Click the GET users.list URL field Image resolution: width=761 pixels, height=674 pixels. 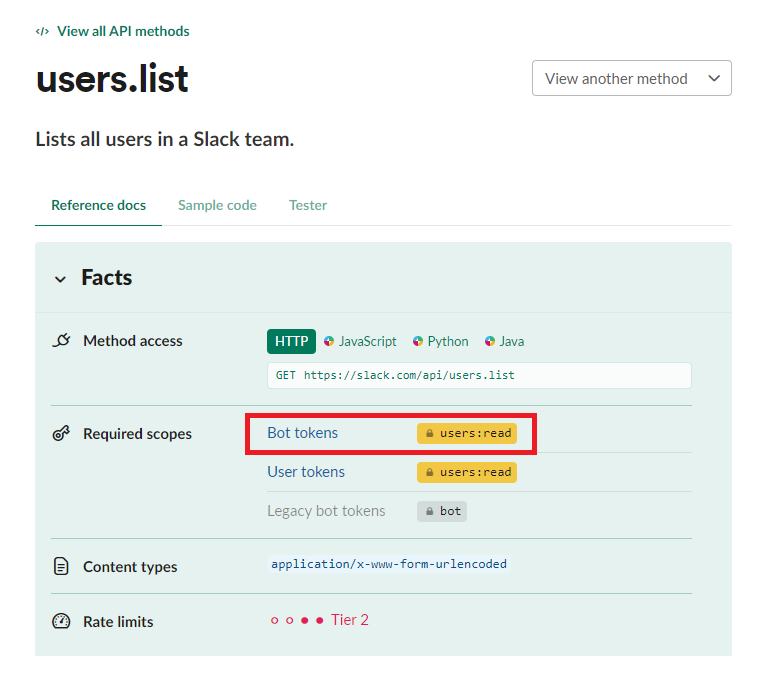coord(479,375)
